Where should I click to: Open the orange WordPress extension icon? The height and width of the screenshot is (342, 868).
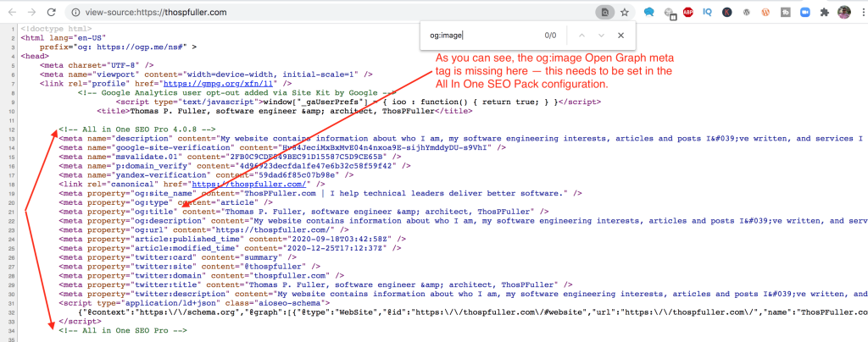coord(765,12)
